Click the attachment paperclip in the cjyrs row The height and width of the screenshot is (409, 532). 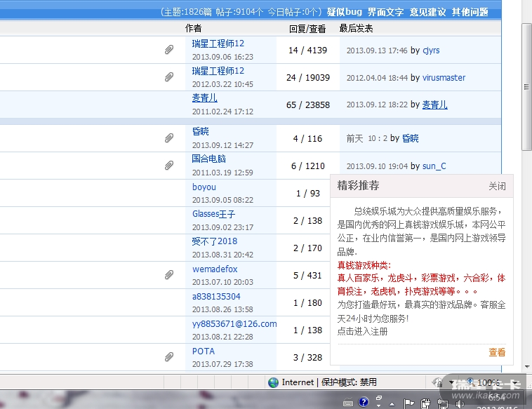point(169,50)
